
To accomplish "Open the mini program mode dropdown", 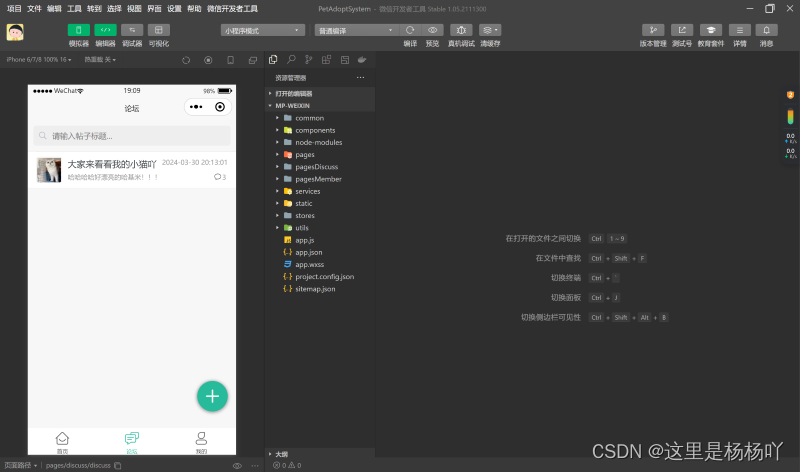I will pyautogui.click(x=263, y=31).
